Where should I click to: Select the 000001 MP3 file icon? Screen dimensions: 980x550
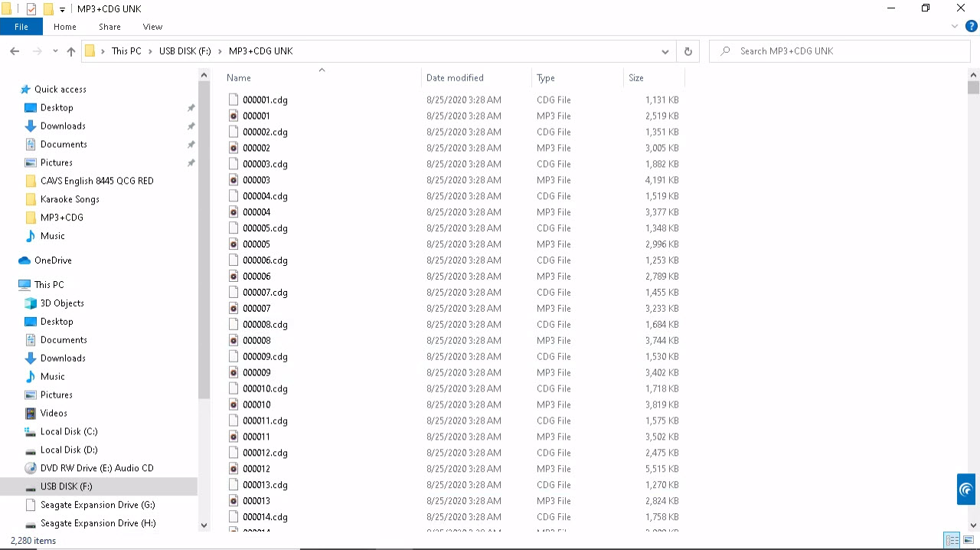click(234, 116)
